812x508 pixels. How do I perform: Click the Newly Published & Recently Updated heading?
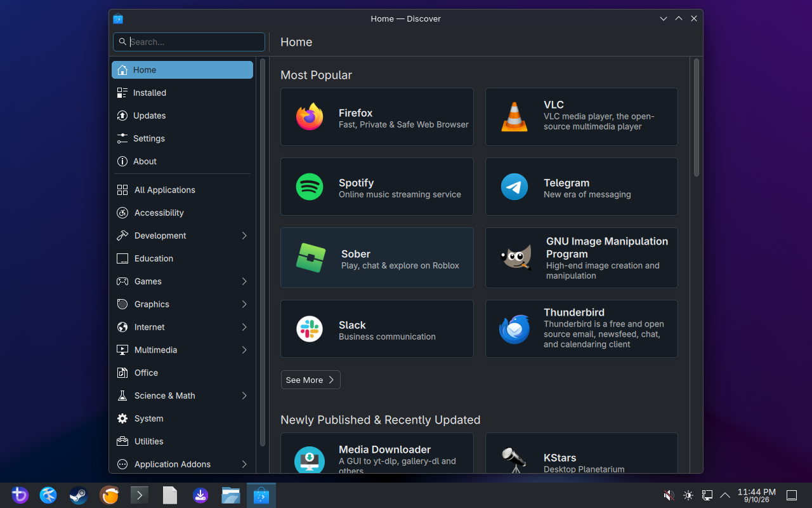pos(381,420)
